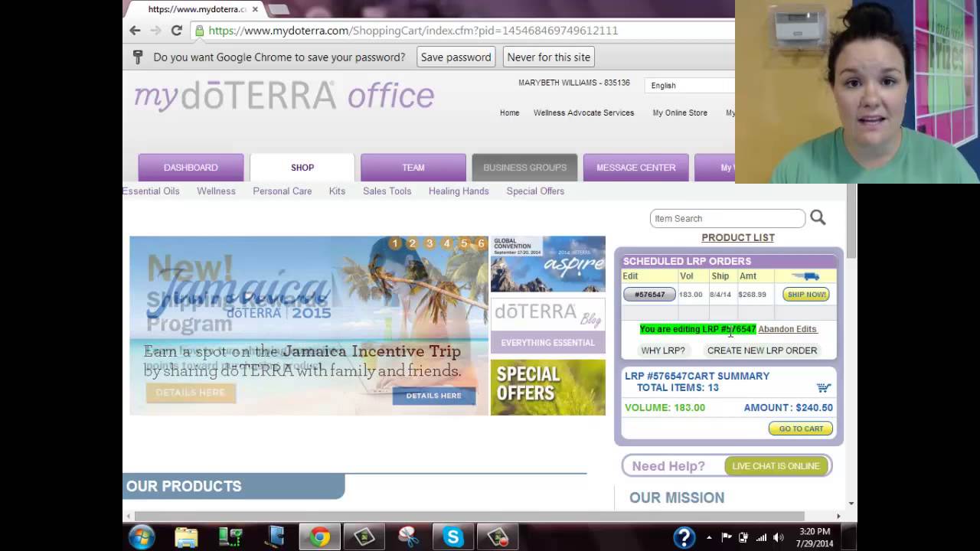Open Google Chrome from the taskbar
The image size is (980, 551).
click(319, 537)
